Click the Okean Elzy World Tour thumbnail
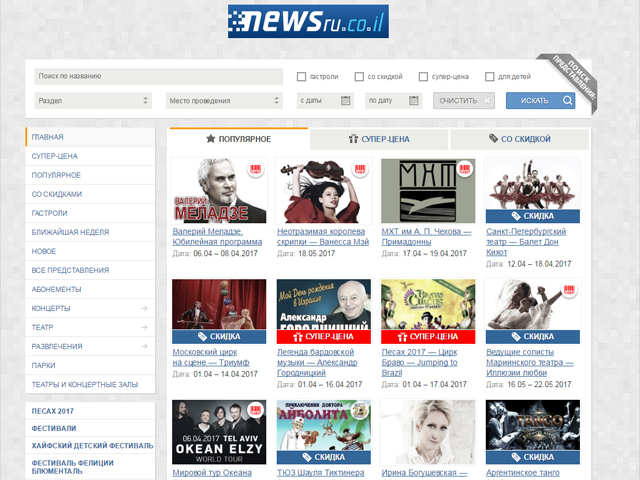 tap(219, 432)
